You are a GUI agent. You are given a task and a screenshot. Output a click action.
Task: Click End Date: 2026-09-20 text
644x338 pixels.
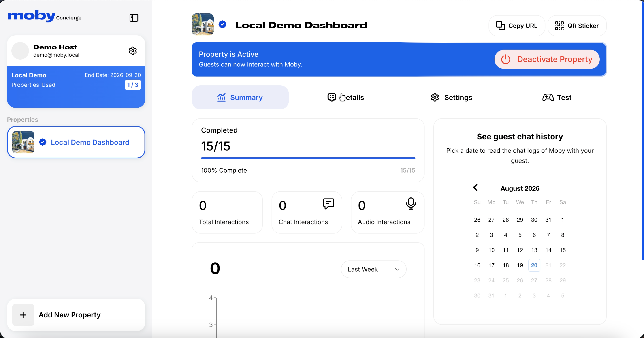click(113, 75)
